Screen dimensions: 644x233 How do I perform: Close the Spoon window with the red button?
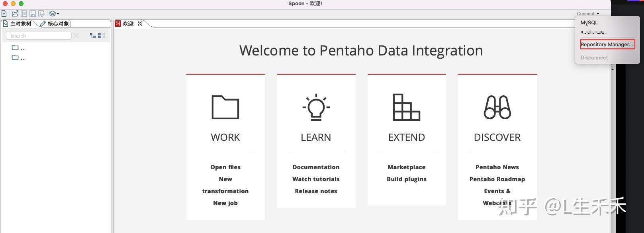[5, 3]
